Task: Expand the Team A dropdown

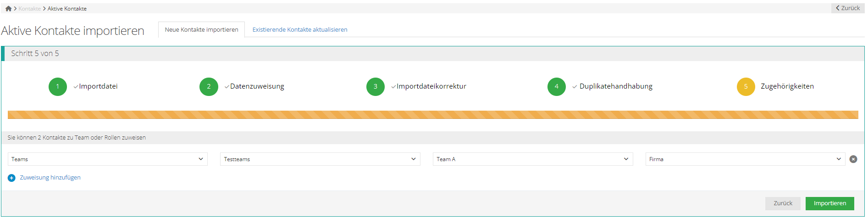Action: tap(532, 159)
